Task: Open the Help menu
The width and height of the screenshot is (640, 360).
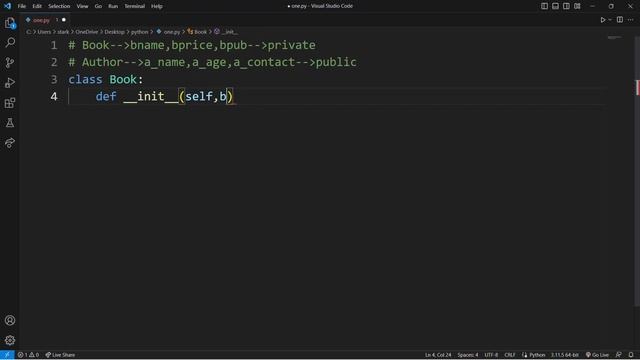Action: click(x=157, y=6)
